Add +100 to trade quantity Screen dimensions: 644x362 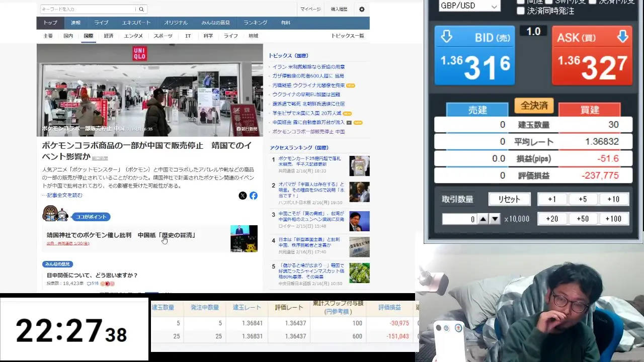[x=613, y=219]
